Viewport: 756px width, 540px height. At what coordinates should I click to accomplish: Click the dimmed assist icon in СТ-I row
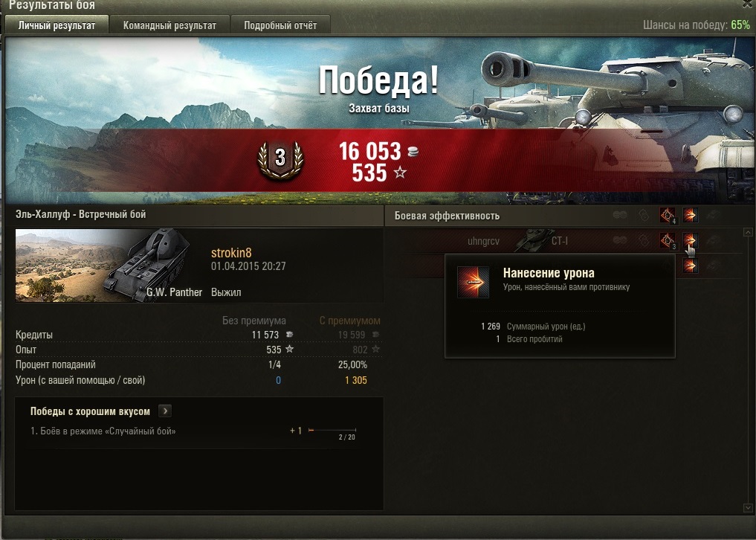tap(644, 240)
